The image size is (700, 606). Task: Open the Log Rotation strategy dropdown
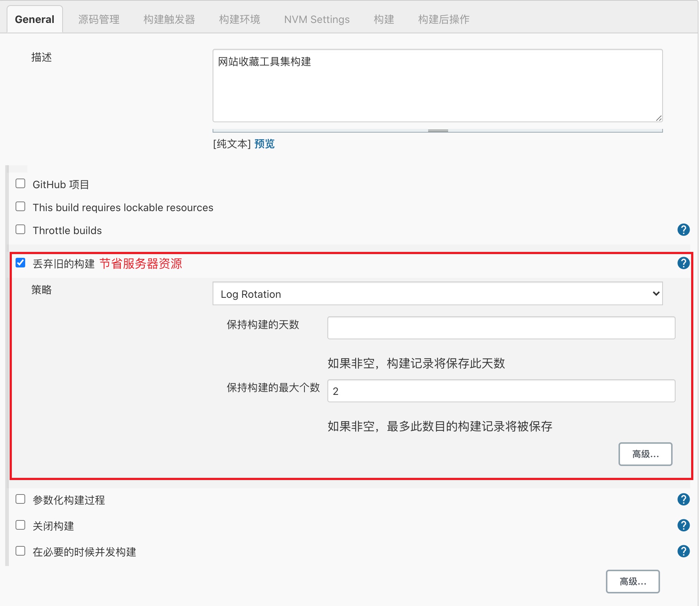(x=437, y=294)
